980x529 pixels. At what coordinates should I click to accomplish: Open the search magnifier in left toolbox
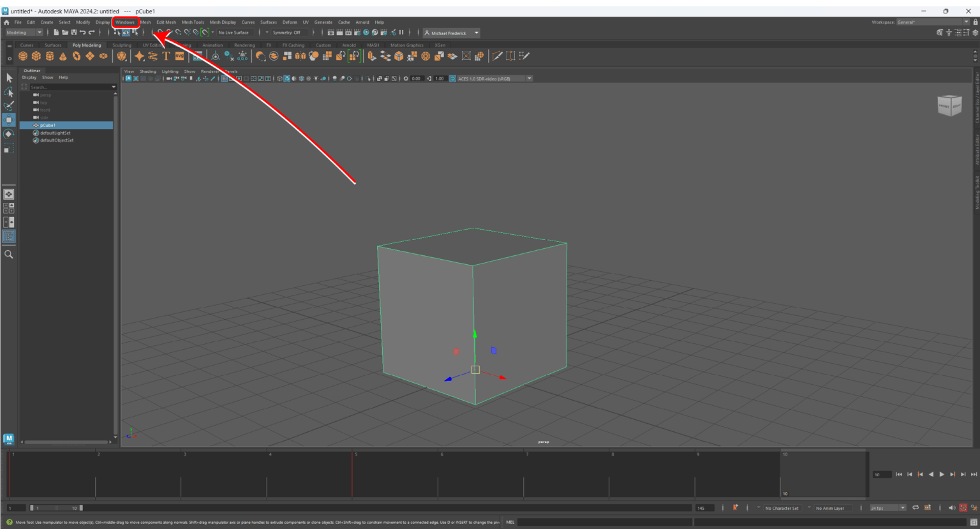[9, 254]
